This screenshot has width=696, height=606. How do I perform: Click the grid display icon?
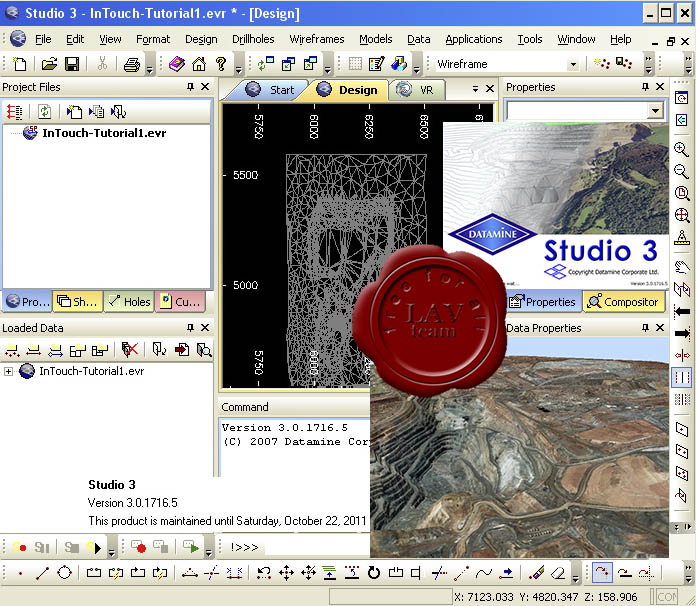point(355,64)
